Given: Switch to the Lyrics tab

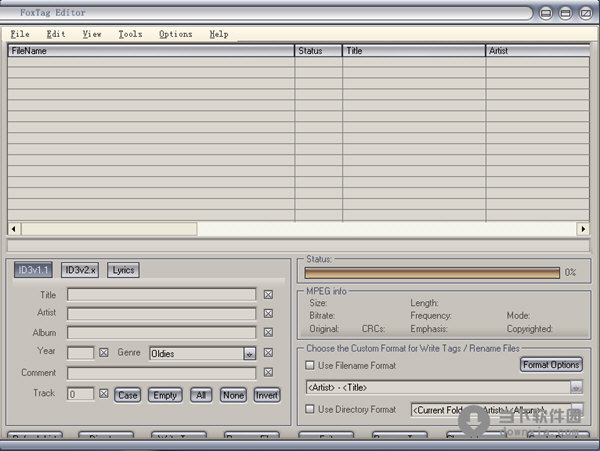Looking at the screenshot, I should click(x=123, y=270).
